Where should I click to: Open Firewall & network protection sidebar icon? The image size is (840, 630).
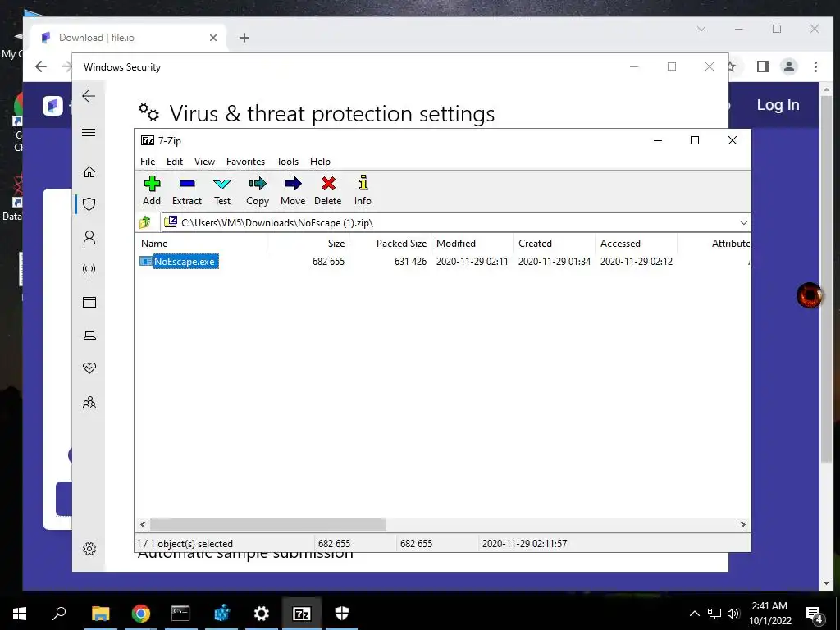[x=89, y=269]
